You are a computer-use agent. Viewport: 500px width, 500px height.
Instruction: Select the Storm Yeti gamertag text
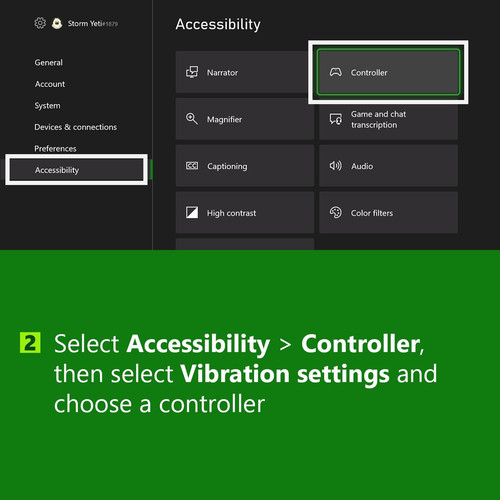(93, 23)
